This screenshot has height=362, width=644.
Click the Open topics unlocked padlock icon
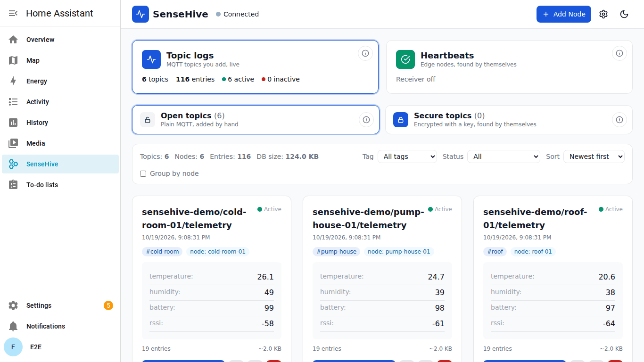pos(148,120)
